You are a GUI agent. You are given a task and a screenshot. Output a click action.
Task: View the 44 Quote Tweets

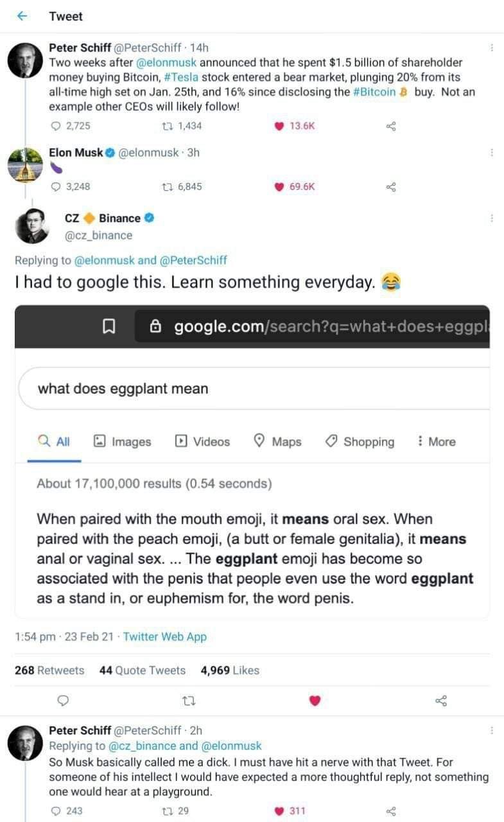point(143,670)
